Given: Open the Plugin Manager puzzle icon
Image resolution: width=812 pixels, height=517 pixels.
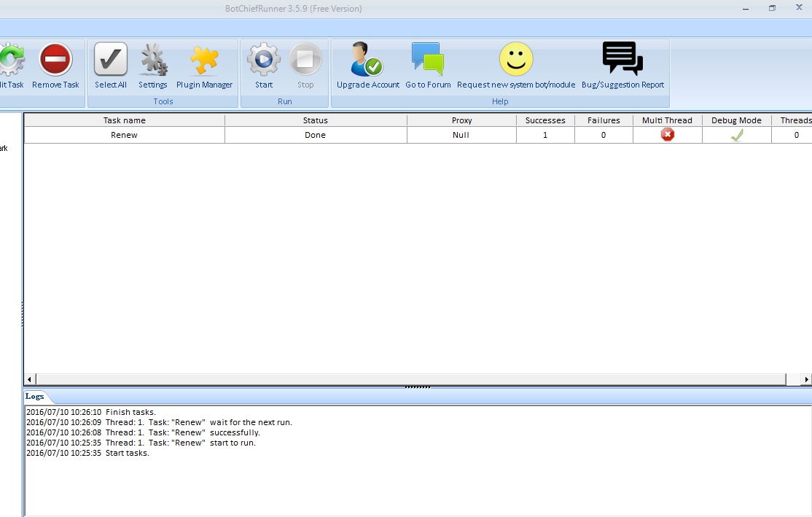Looking at the screenshot, I should 204,61.
